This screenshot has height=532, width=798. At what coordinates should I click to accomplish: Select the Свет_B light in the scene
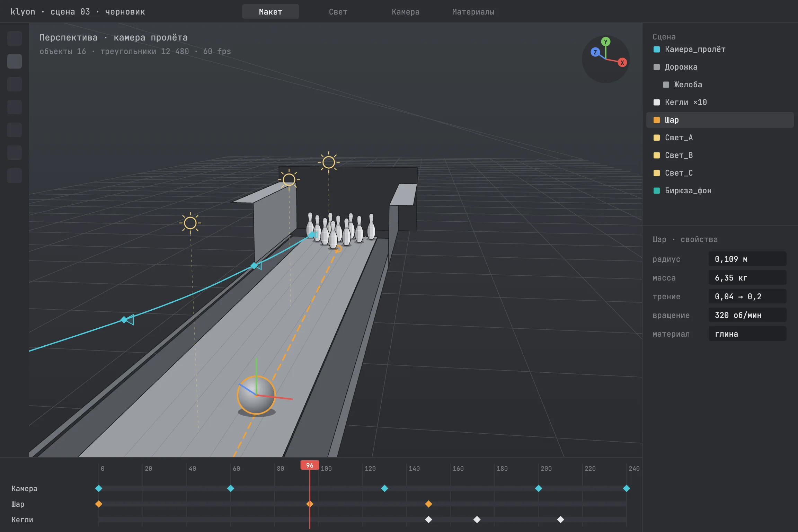point(720,155)
